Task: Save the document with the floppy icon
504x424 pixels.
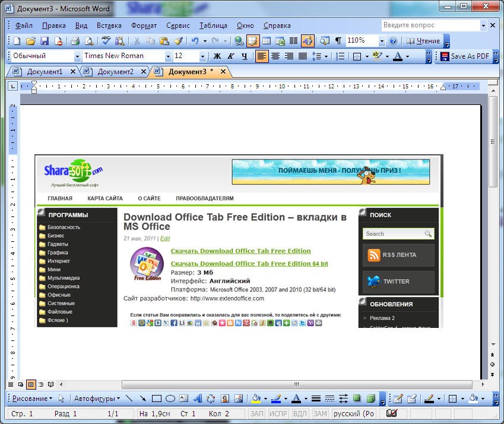Action: click(45, 41)
